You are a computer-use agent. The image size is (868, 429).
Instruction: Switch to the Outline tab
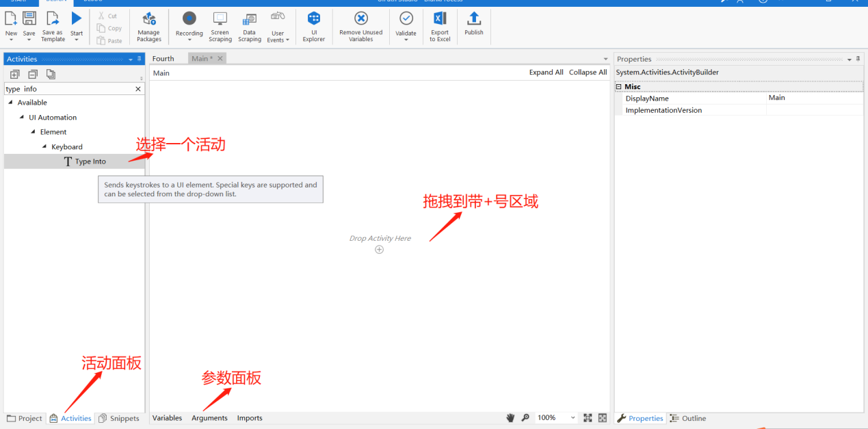[688, 418]
